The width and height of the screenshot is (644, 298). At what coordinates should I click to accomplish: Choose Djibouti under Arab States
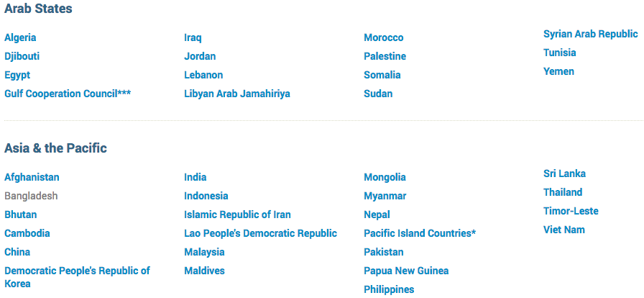point(22,56)
